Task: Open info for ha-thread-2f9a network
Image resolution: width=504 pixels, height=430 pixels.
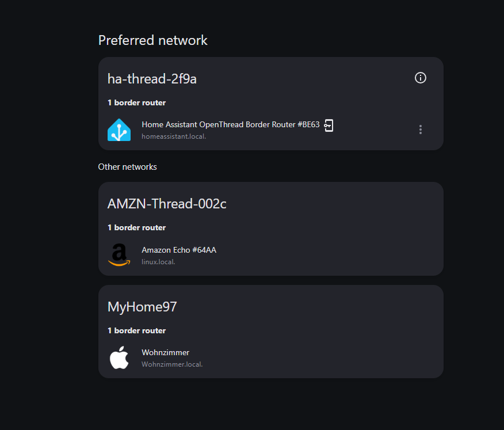Action: pyautogui.click(x=420, y=78)
